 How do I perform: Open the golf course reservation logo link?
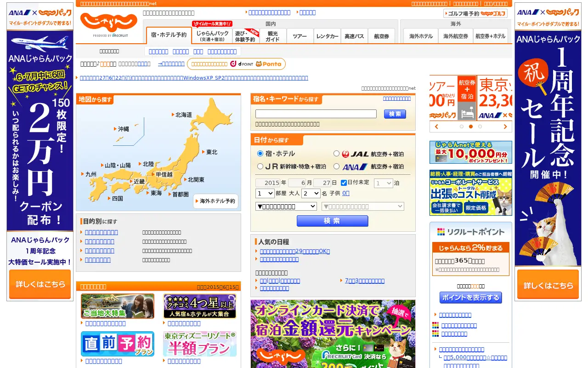(x=475, y=13)
